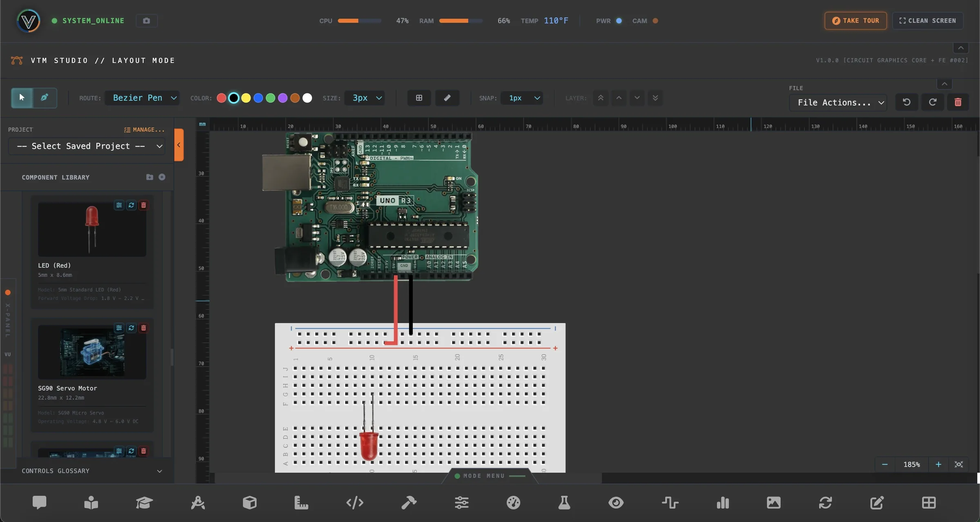Screen dimensions: 980x522
Task: Open the sliders settings mode icon
Action: pos(461,502)
